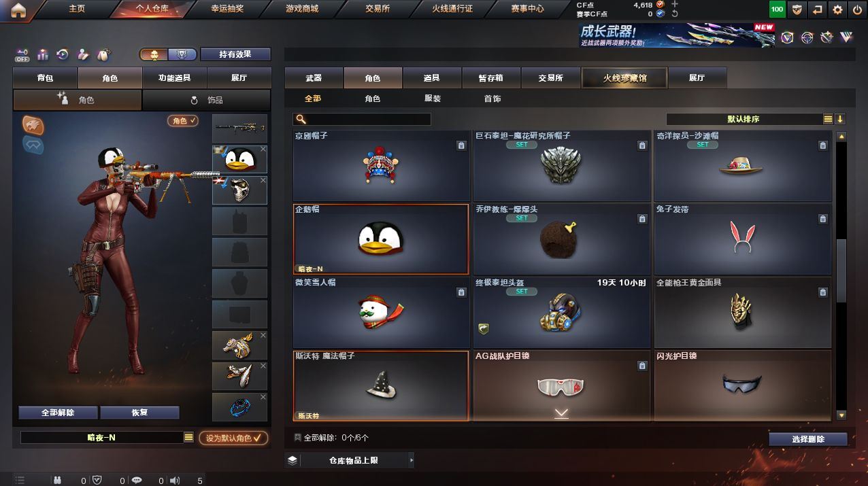Expand the 仓库物品上限 panel

tap(349, 460)
